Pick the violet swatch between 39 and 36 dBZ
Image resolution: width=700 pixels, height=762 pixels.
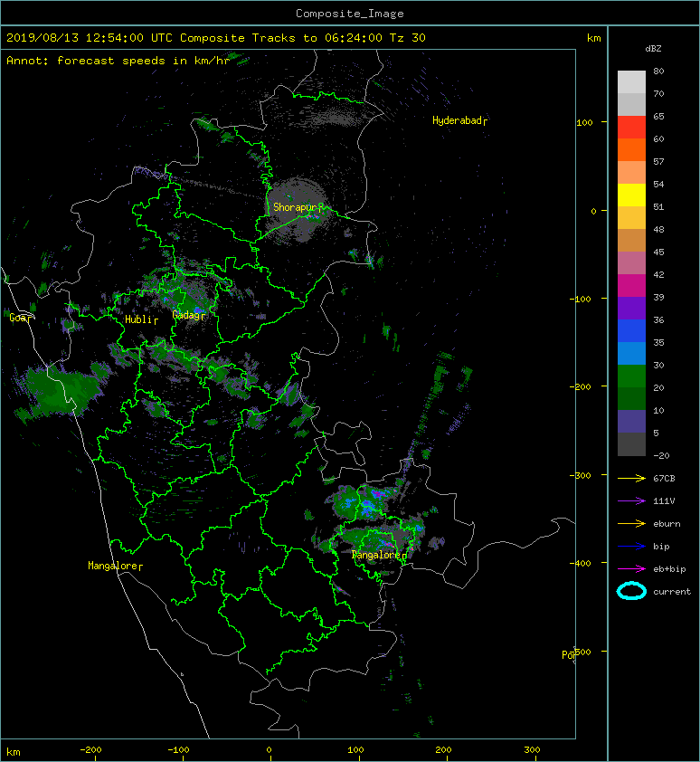click(631, 308)
